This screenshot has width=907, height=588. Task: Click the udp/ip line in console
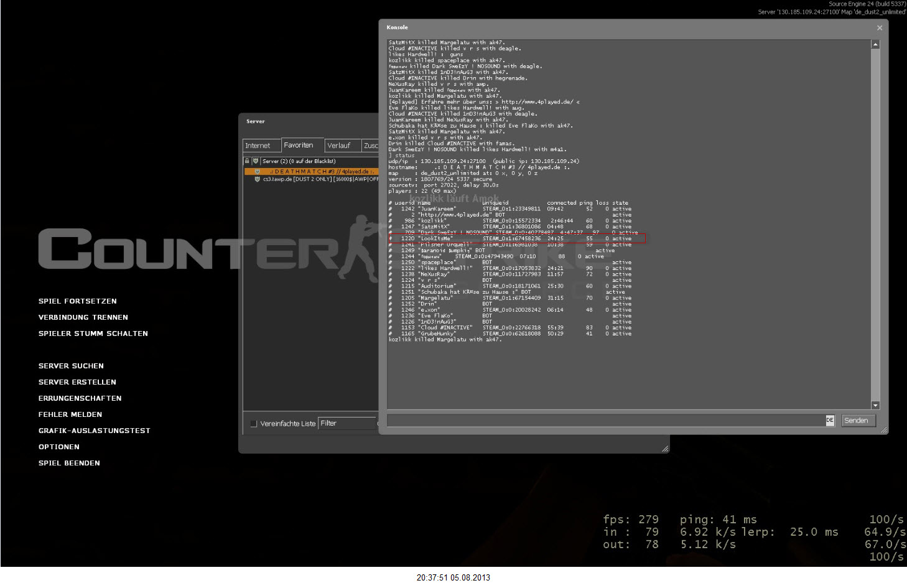coord(484,161)
